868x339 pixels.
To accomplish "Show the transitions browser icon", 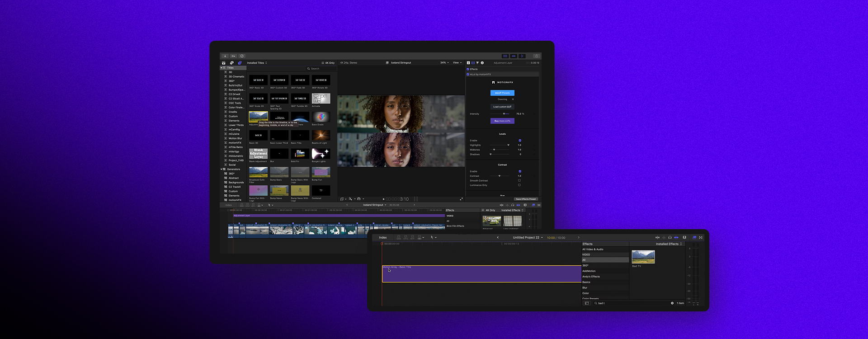I will (x=700, y=237).
